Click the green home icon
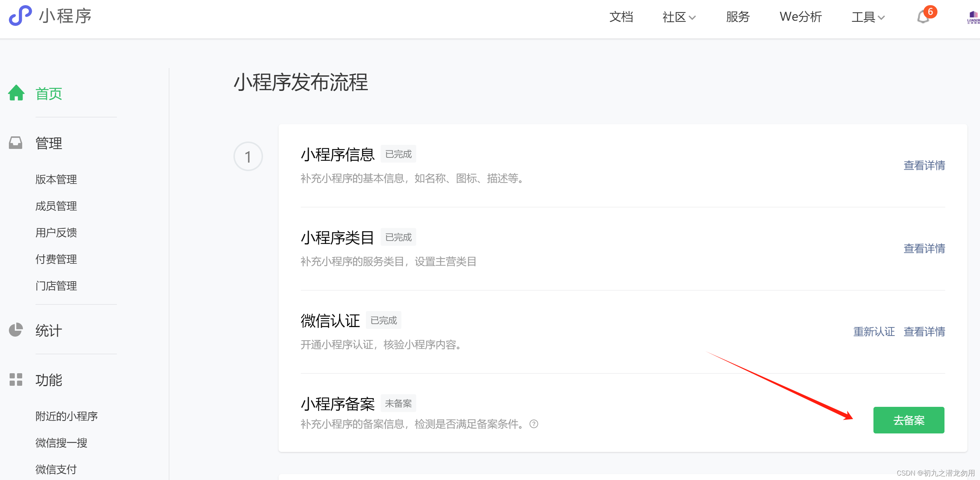 click(16, 93)
